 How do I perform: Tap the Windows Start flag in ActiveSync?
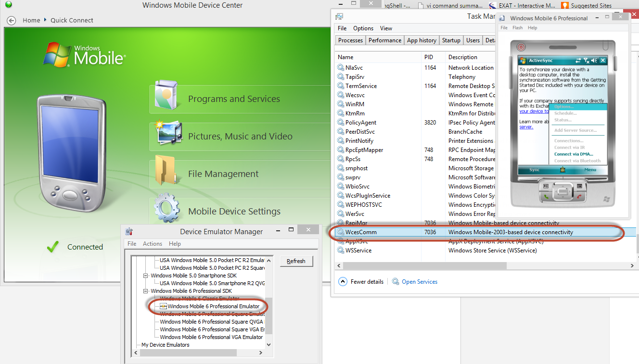pyautogui.click(x=524, y=61)
